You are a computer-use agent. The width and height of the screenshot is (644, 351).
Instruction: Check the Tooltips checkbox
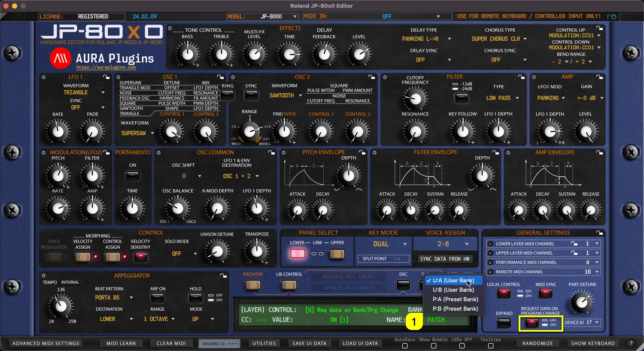pos(490,346)
